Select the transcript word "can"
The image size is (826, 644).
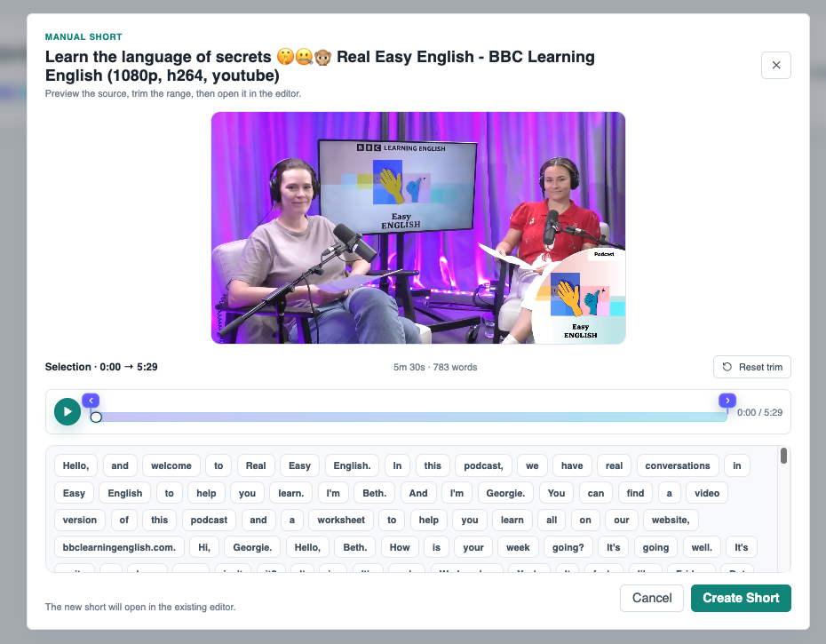pyautogui.click(x=596, y=493)
